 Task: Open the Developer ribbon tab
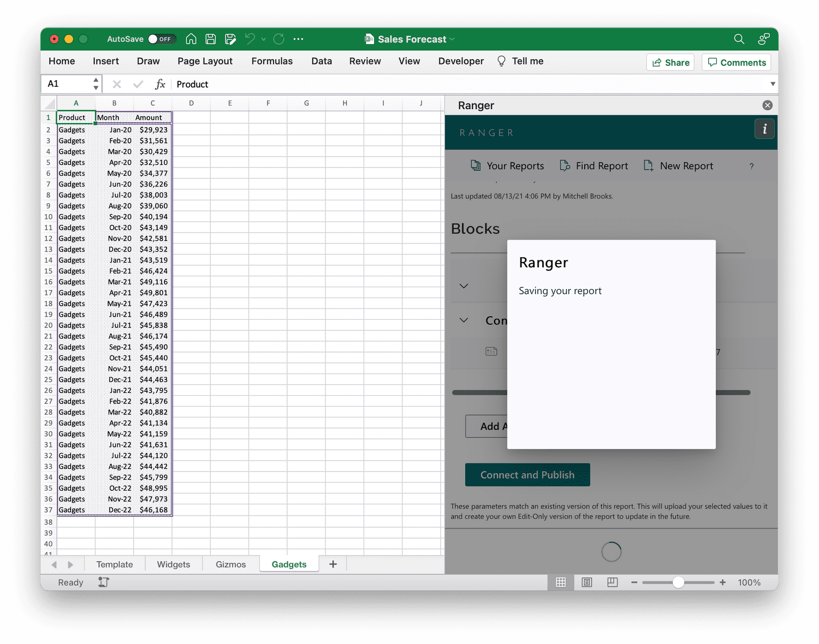460,61
